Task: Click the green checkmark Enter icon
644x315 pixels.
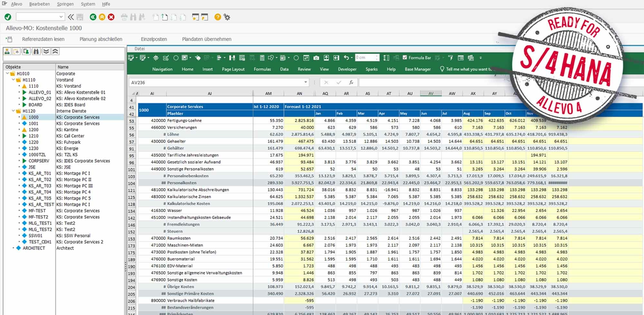Action: coord(8,17)
